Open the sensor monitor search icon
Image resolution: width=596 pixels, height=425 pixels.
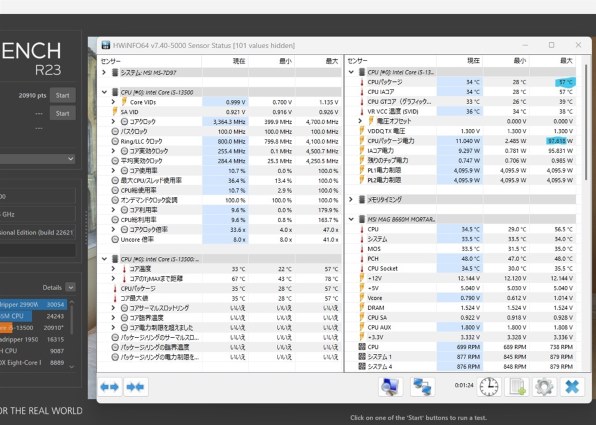(390, 387)
